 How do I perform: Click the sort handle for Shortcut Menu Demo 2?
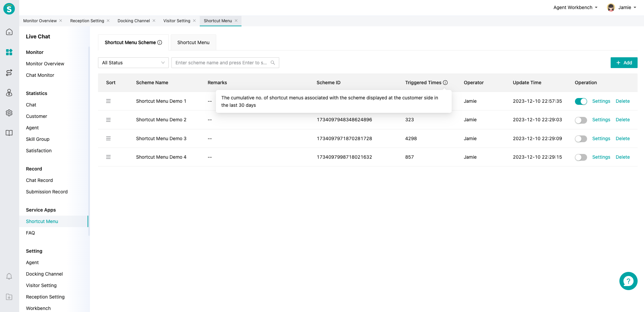[x=108, y=120]
